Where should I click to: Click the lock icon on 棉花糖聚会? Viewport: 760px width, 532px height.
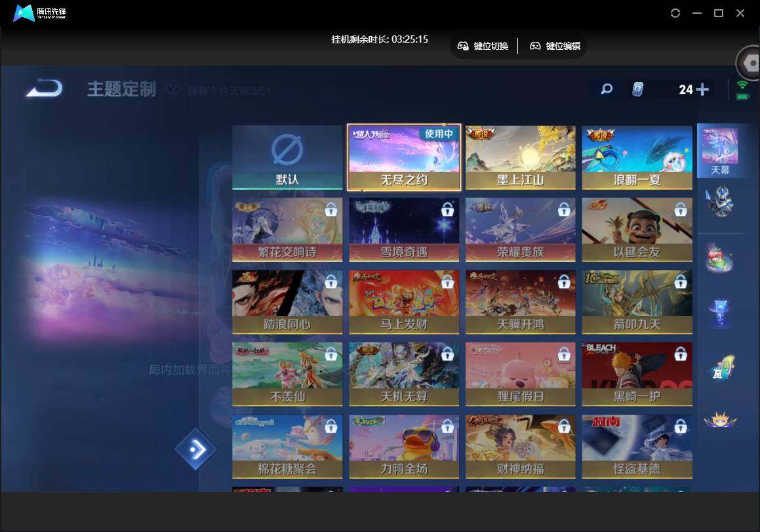[x=331, y=426]
